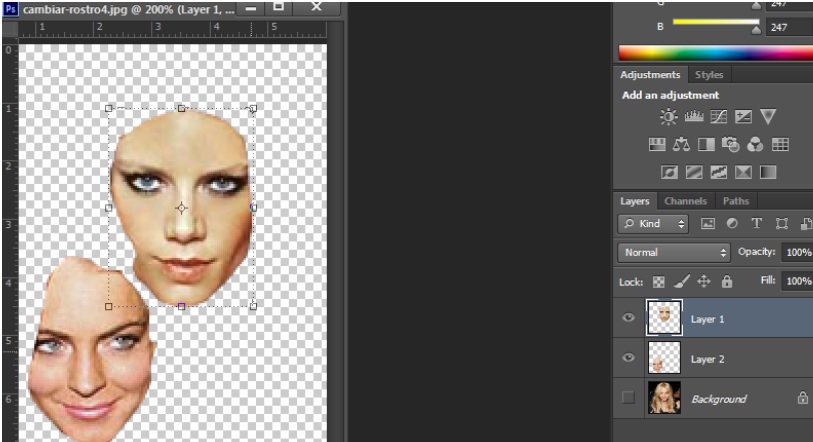
Task: Add a Curves adjustment
Action: (718, 117)
